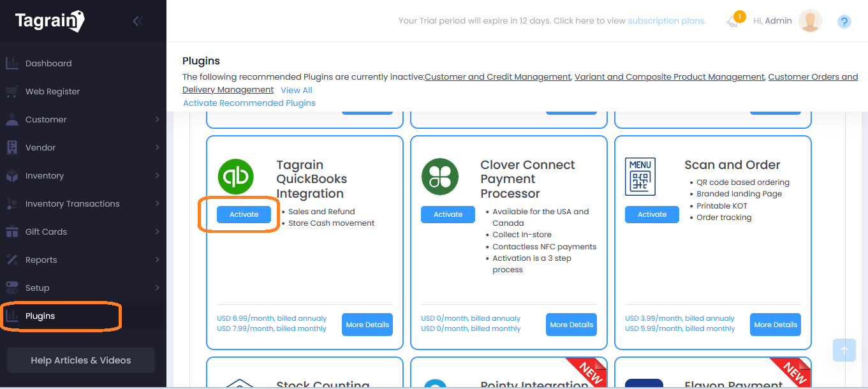Image resolution: width=868 pixels, height=389 pixels.
Task: Open the help question mark icon
Action: coord(844,22)
